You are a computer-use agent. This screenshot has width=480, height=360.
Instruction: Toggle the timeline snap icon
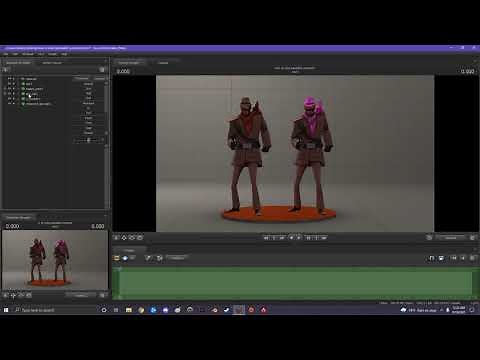tap(432, 258)
